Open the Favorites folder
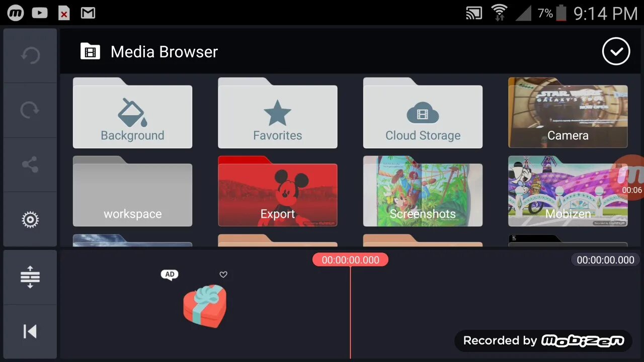The width and height of the screenshot is (644, 362). click(x=278, y=113)
